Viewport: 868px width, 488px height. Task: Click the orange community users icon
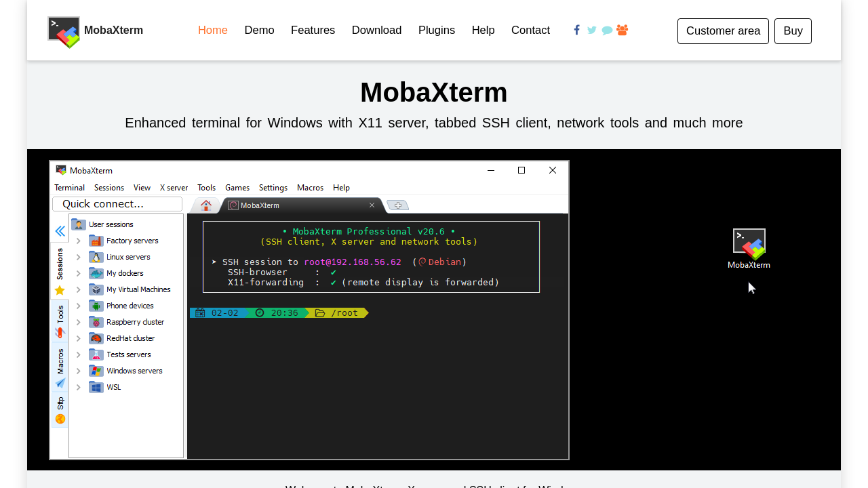tap(622, 30)
